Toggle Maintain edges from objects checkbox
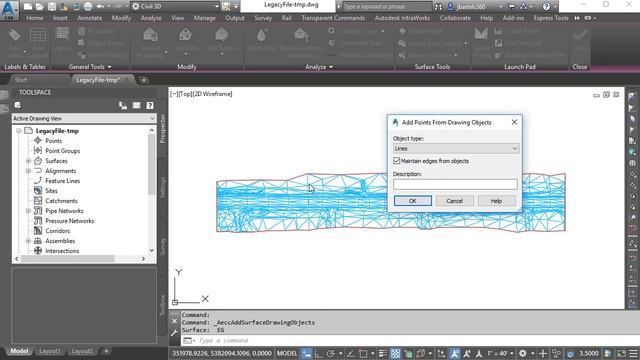The width and height of the screenshot is (640, 360). click(396, 161)
